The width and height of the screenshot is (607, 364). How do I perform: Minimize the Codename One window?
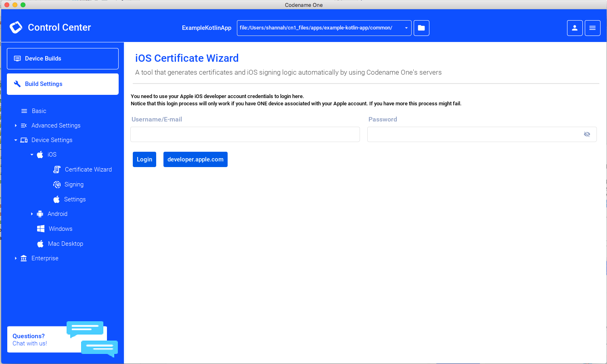pyautogui.click(x=15, y=5)
